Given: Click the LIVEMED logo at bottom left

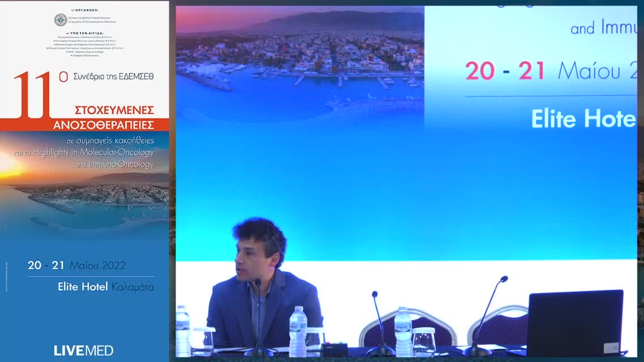Looking at the screenshot, I should pyautogui.click(x=84, y=350).
